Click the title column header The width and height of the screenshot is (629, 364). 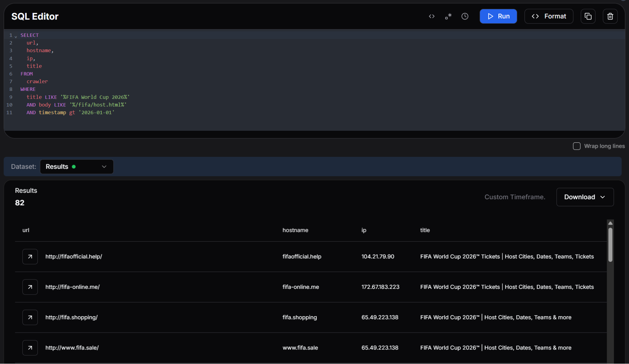coord(425,230)
